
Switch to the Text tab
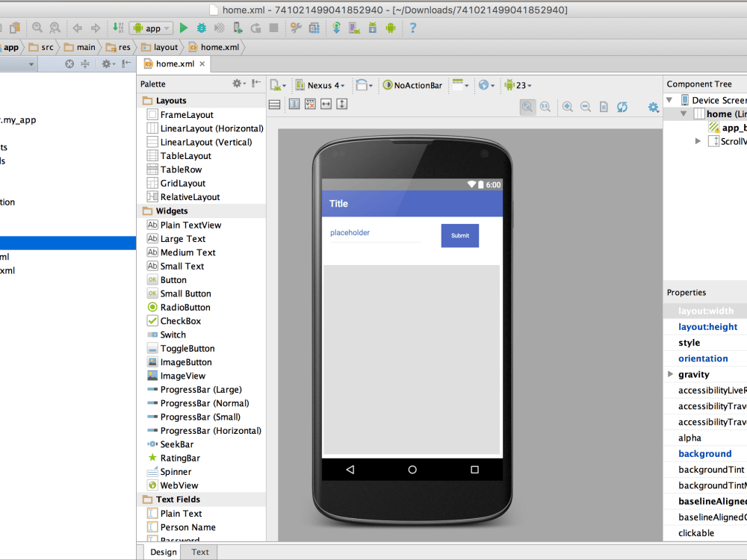(x=198, y=552)
